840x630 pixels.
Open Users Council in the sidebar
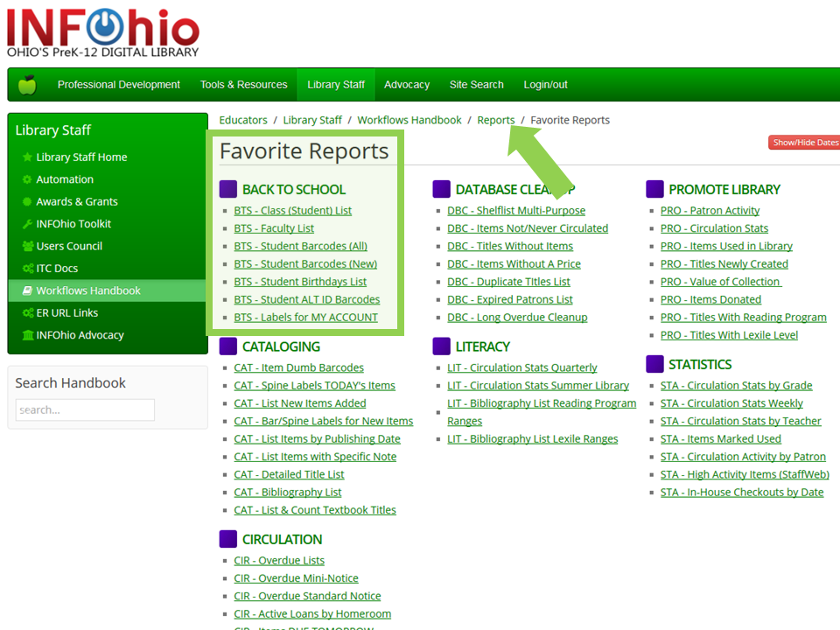[x=69, y=246]
